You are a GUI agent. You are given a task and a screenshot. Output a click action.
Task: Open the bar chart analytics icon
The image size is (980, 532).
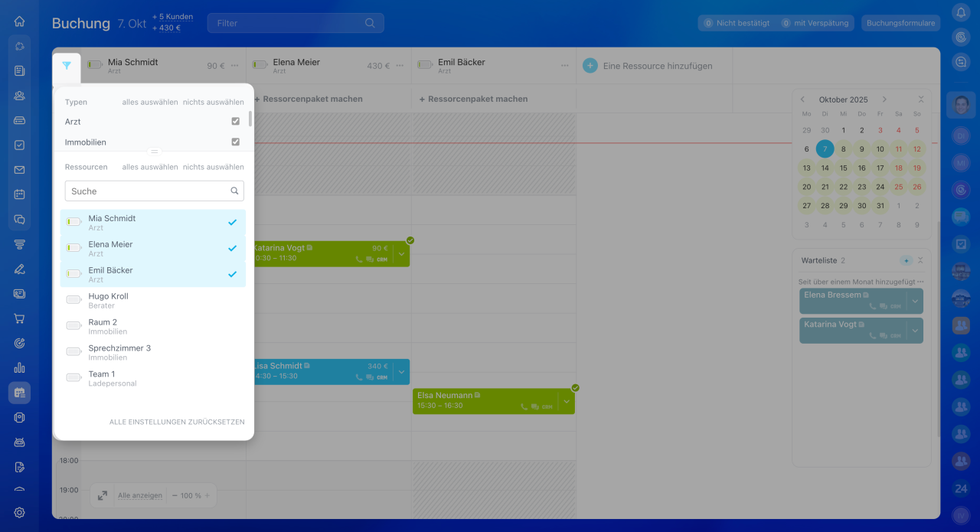pos(19,367)
